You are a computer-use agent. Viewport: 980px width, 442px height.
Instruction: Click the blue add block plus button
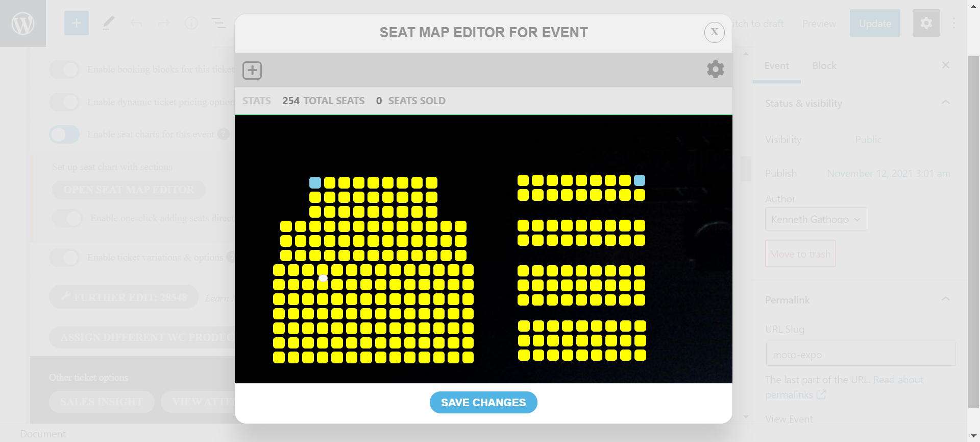tap(77, 23)
